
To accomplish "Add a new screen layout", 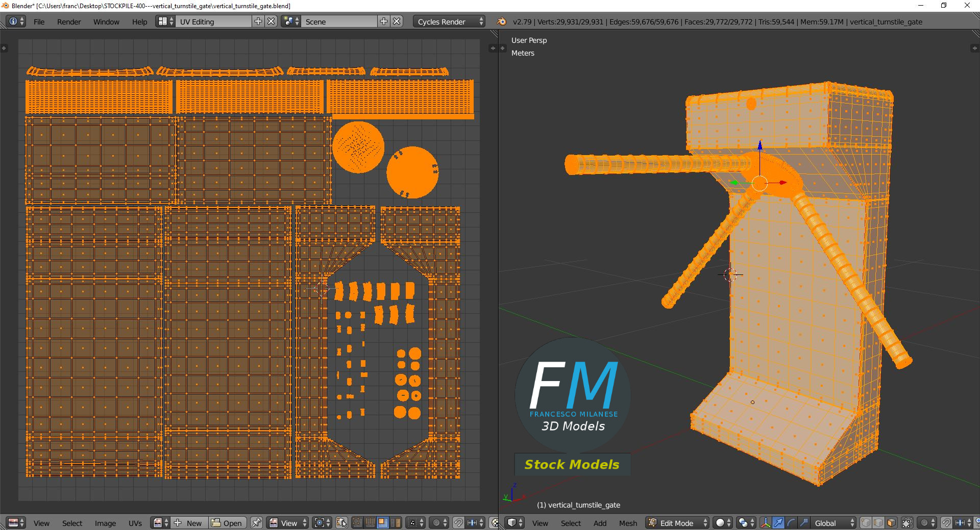I will (258, 21).
